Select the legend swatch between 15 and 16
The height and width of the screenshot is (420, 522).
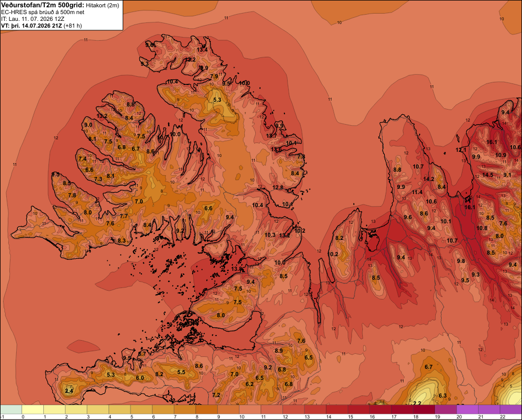tap(359, 410)
